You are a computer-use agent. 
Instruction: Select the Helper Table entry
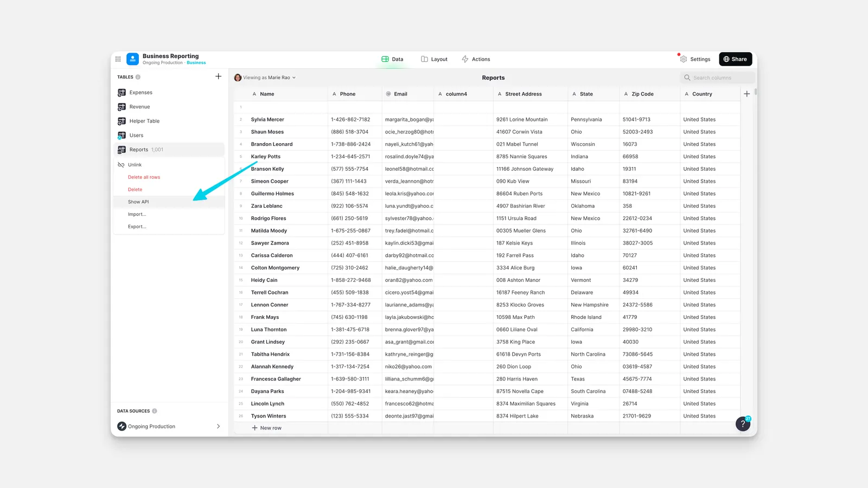[169, 121]
